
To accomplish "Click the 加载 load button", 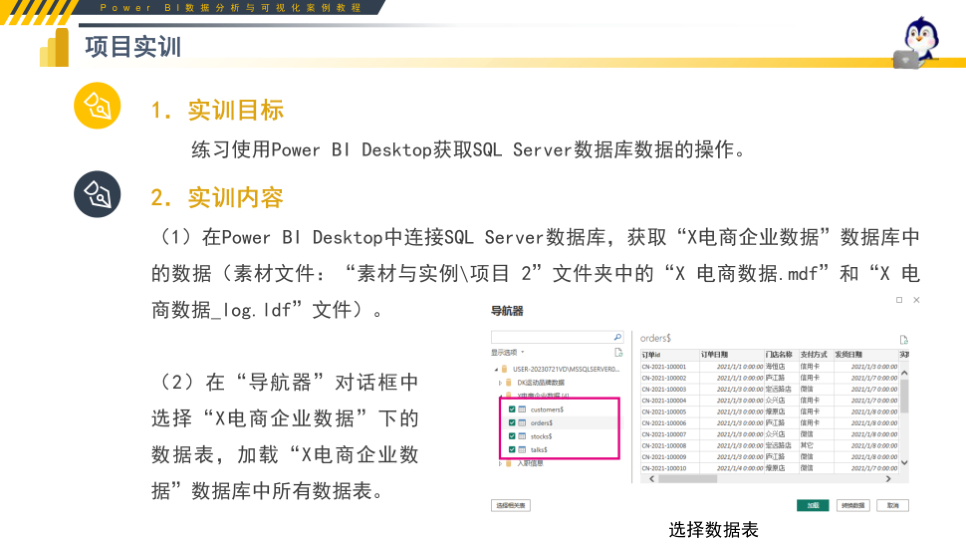I will (813, 505).
